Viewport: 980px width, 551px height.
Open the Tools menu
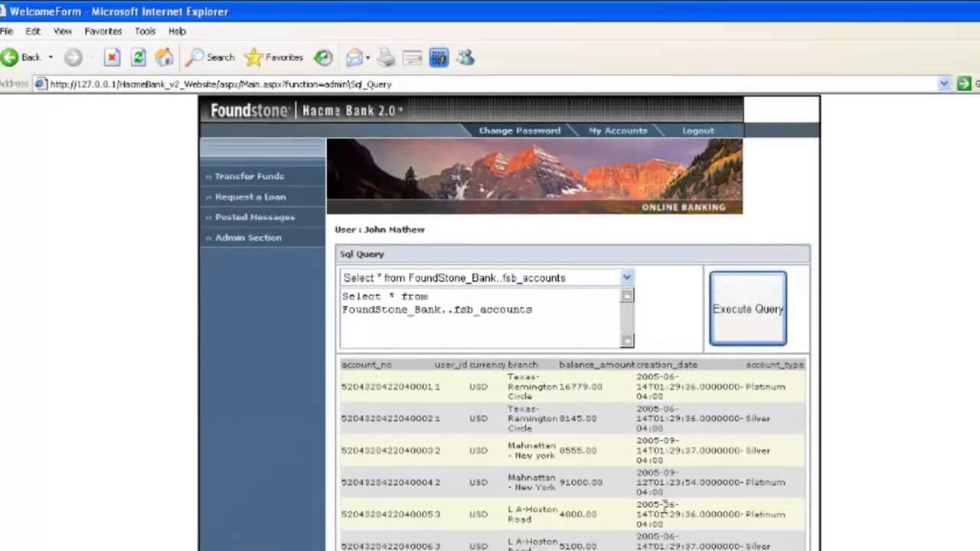click(145, 31)
